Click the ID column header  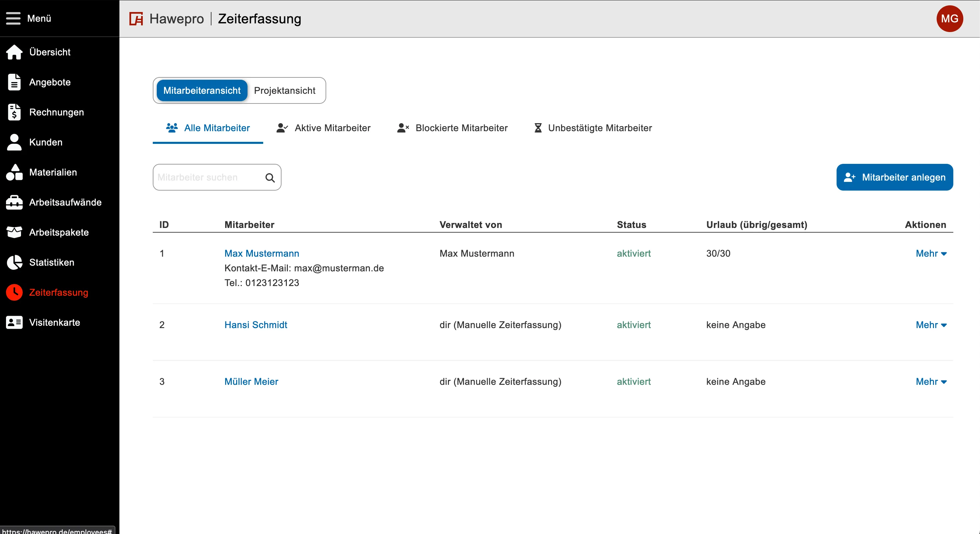(164, 225)
